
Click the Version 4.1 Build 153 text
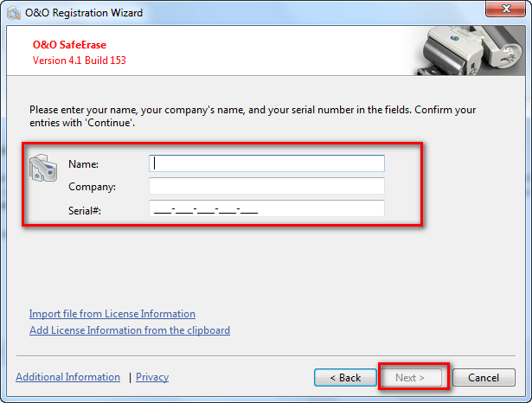click(x=80, y=61)
